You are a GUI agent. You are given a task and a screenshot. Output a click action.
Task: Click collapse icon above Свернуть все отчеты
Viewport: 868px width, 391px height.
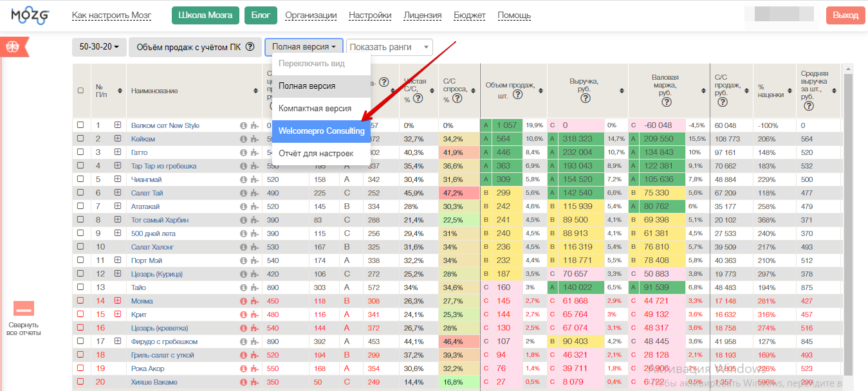pos(24,309)
